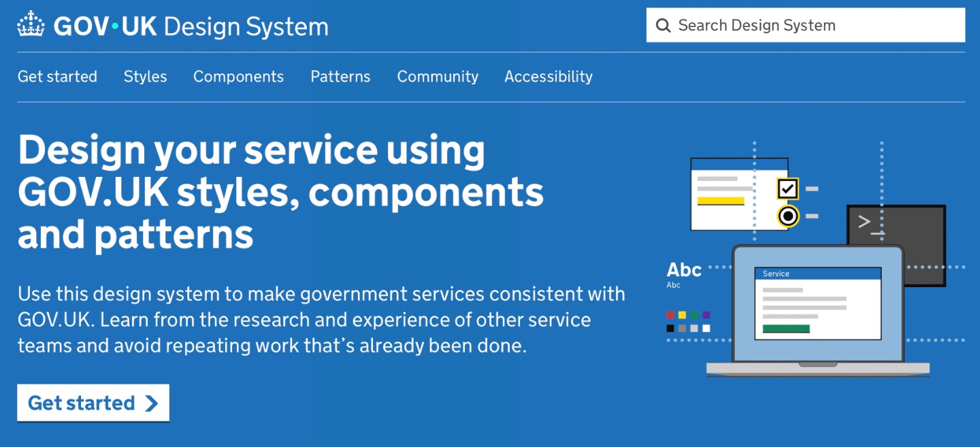Click the paragraph starting 'Use this design system'
This screenshot has height=447, width=980.
tap(321, 320)
